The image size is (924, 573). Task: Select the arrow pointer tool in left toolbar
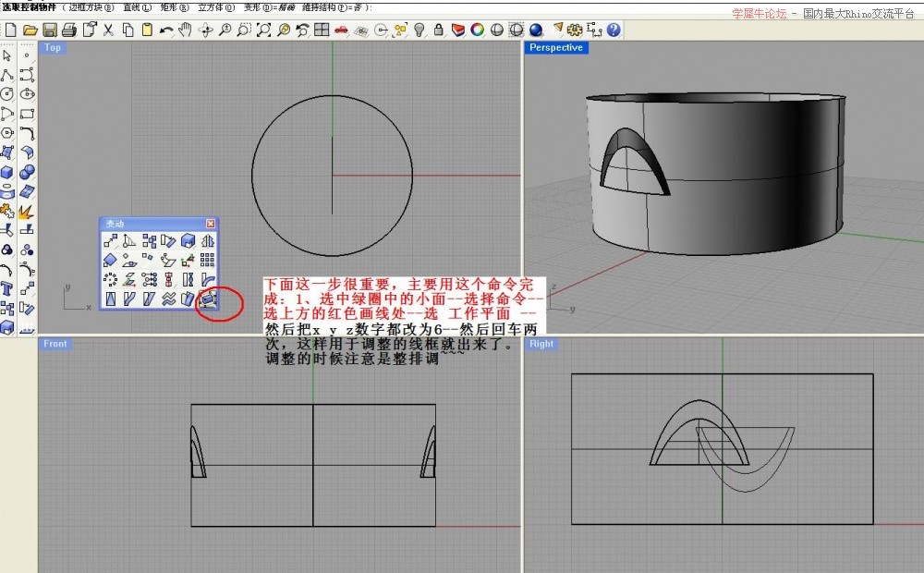click(7, 55)
